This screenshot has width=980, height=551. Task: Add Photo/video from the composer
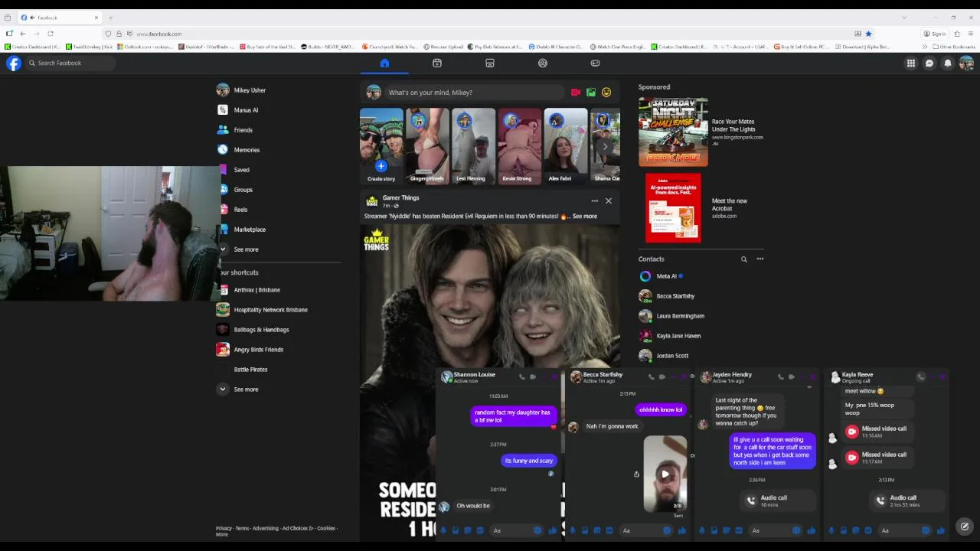[x=591, y=93]
